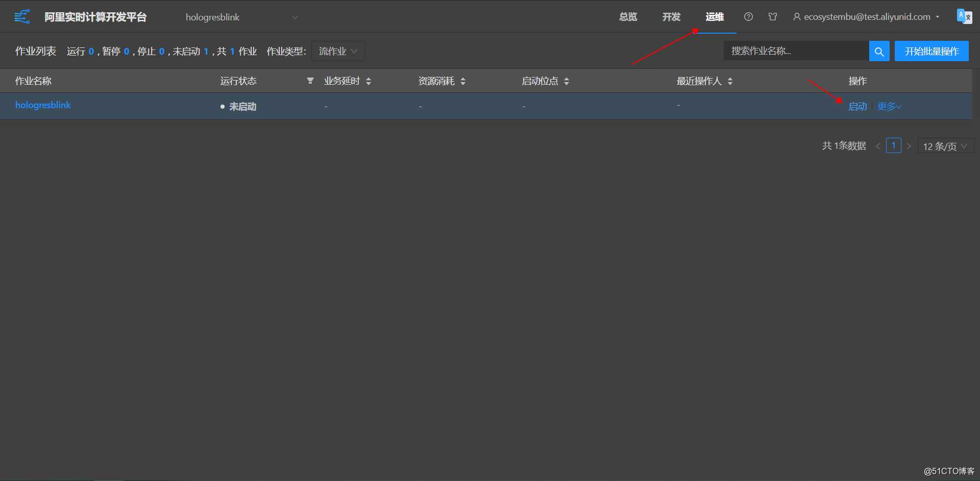980x481 pixels.
Task: Open the help question mark icon
Action: point(748,17)
